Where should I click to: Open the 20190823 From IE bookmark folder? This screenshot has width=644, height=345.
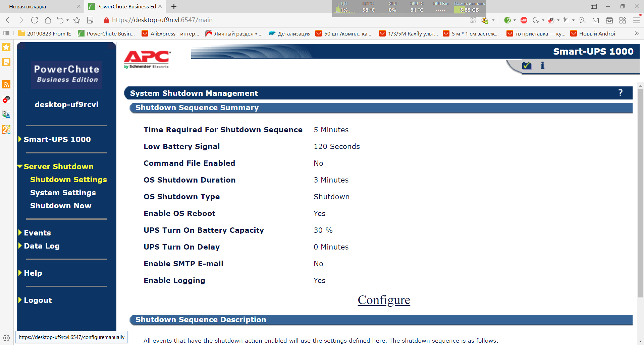pos(45,33)
